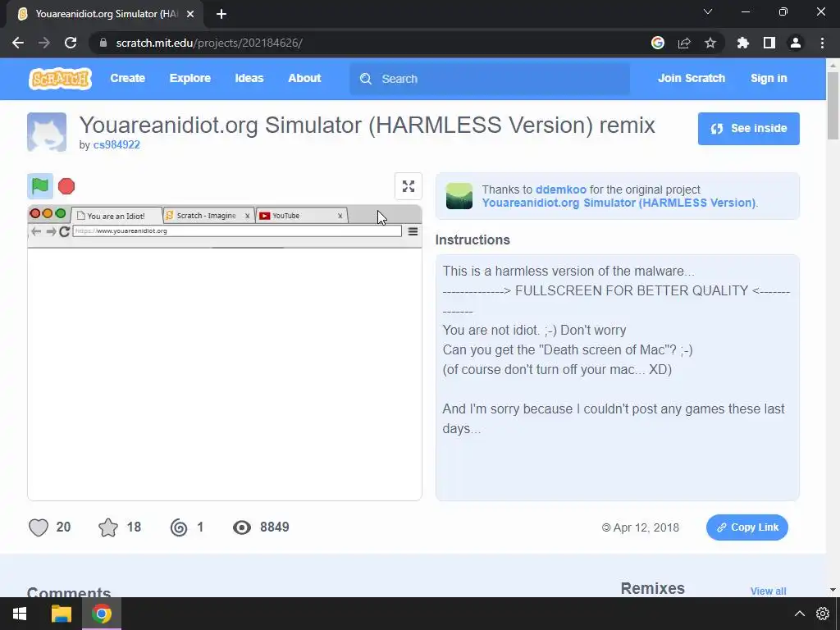Click the Apr 12, 2018 date text

click(646, 527)
